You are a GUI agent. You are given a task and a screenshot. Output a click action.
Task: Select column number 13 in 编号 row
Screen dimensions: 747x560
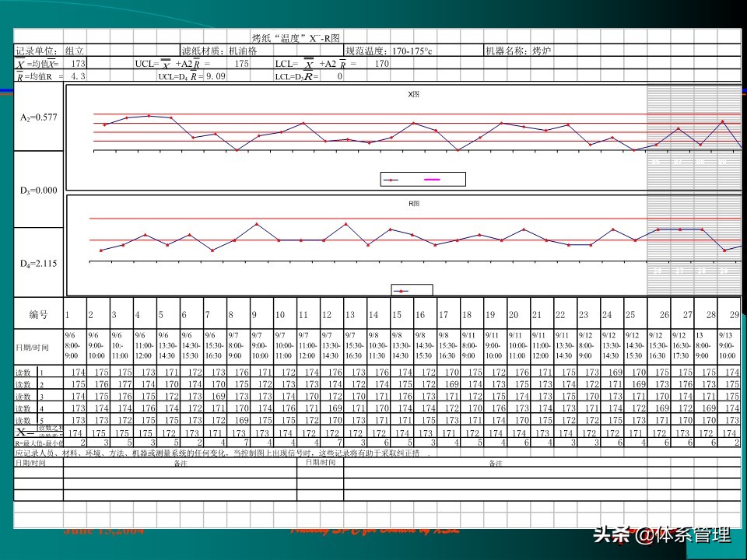[350, 315]
